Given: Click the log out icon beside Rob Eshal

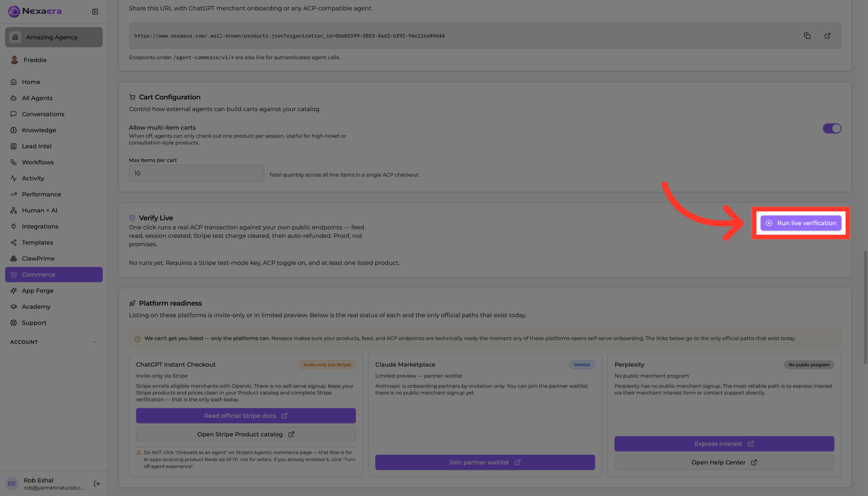Looking at the screenshot, I should click(x=97, y=483).
